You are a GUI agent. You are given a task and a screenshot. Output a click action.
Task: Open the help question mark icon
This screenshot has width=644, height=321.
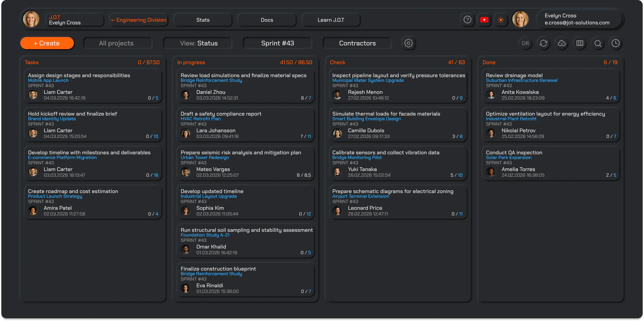pos(468,20)
